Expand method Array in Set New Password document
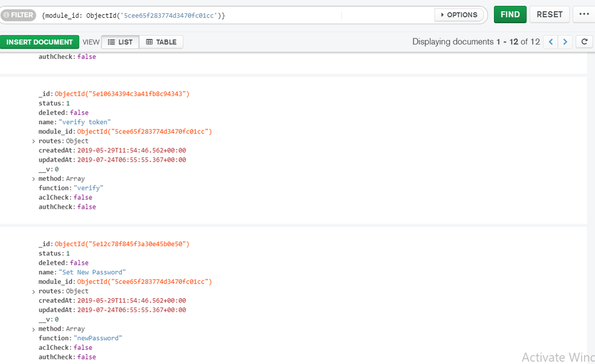Viewport: 595px width, 364px height. tap(34, 329)
